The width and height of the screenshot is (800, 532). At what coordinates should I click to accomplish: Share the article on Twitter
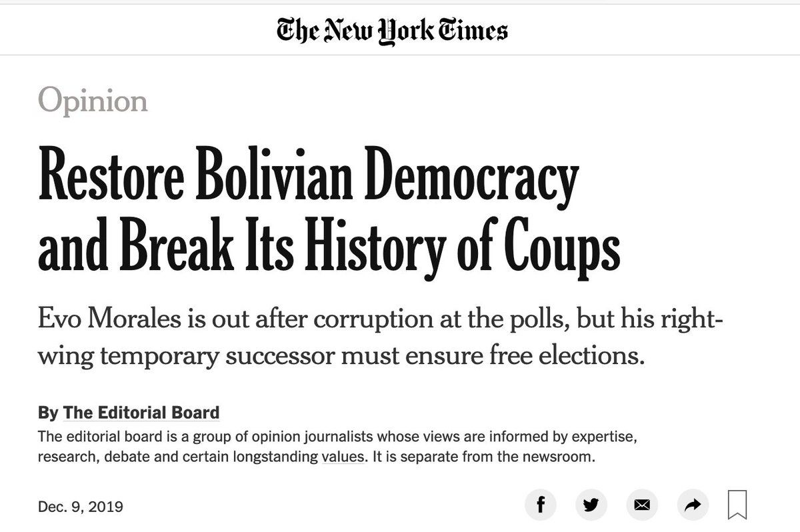591,505
